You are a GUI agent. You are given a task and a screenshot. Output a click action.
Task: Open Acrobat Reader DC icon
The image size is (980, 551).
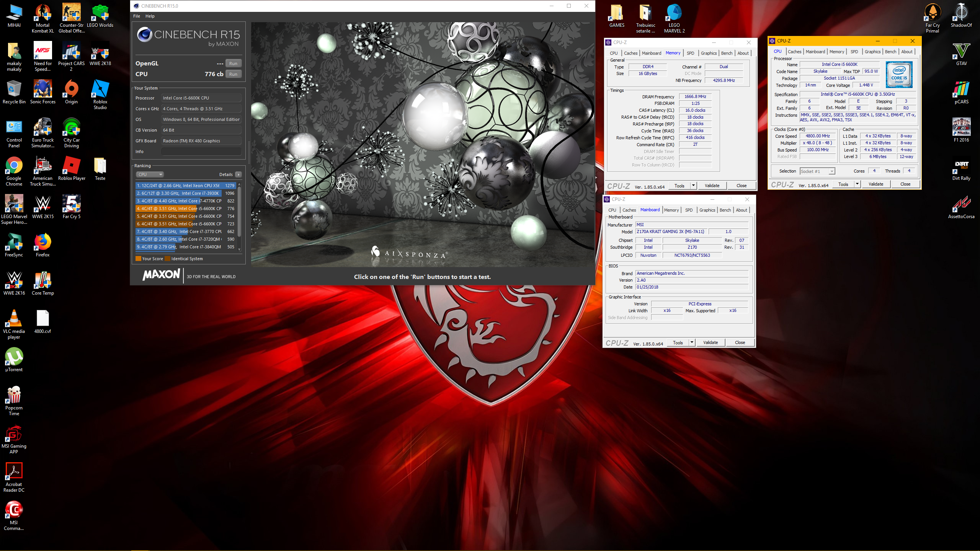(14, 477)
